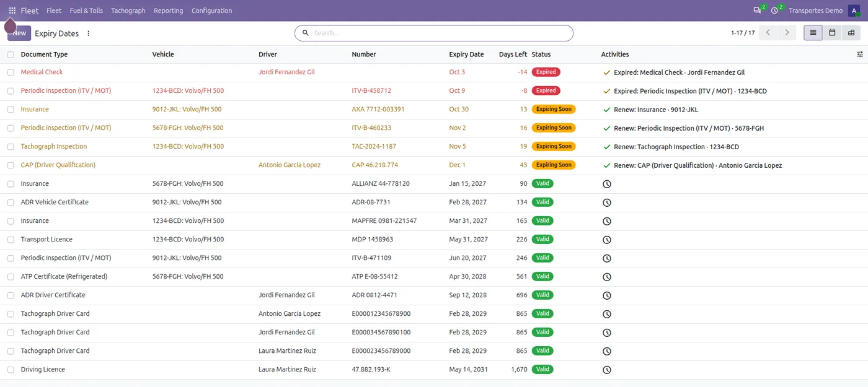The image size is (868, 387).
Task: Sort by Days Left column header
Action: 513,54
